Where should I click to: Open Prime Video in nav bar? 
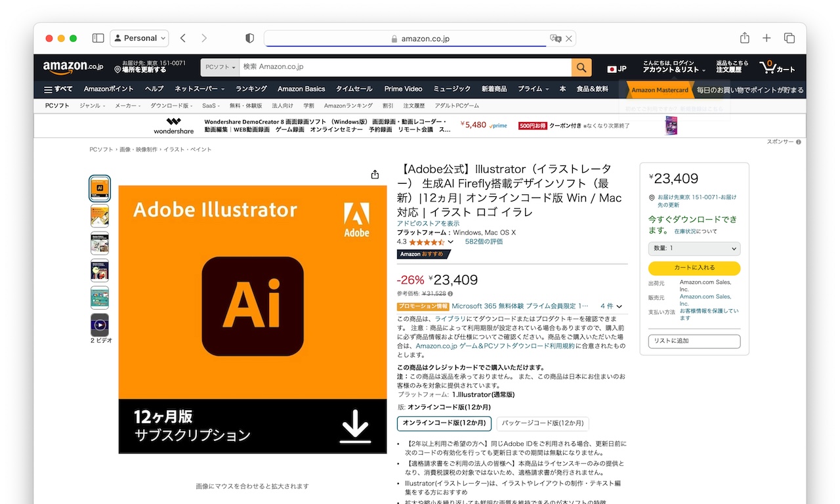[x=403, y=89]
